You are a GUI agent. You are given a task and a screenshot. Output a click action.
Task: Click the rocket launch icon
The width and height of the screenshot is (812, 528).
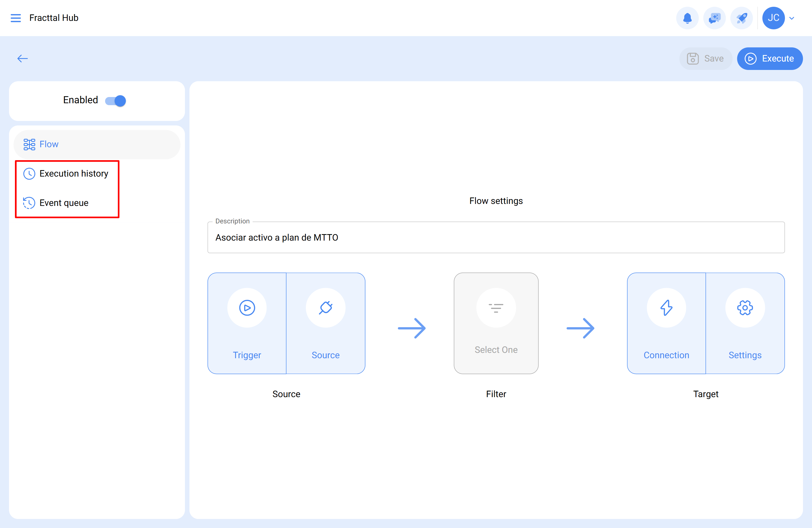pos(742,18)
